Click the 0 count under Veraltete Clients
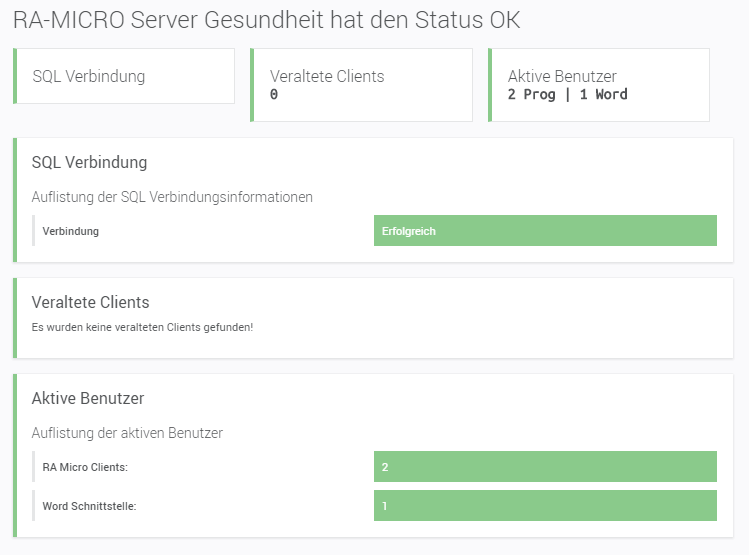The image size is (749, 555). click(274, 95)
